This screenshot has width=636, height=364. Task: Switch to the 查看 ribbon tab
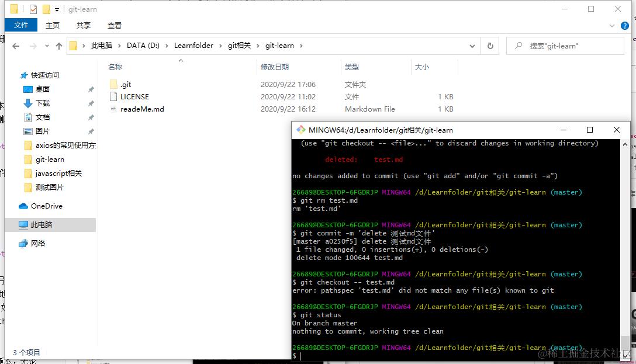point(115,26)
